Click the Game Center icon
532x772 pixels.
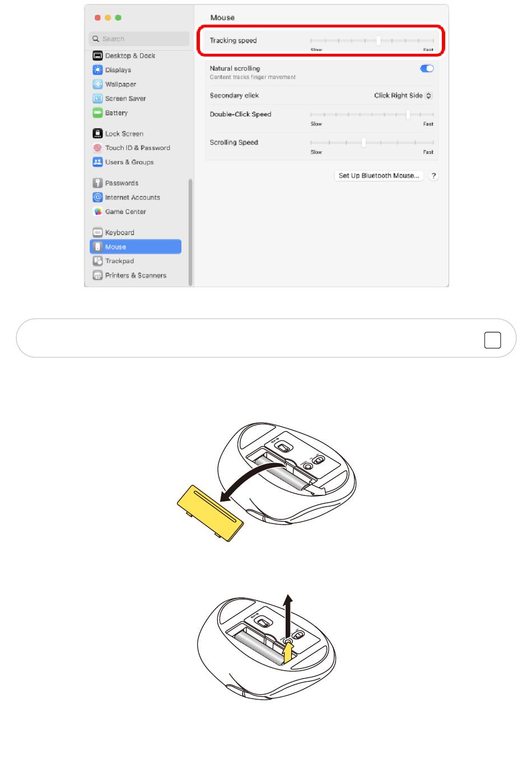[97, 212]
